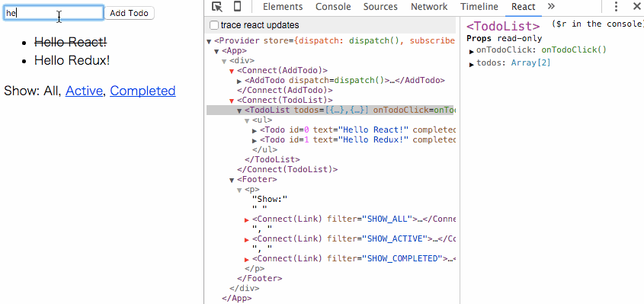The image size is (644, 304).
Task: Click the onTodoClick() function value
Action: tap(574, 50)
